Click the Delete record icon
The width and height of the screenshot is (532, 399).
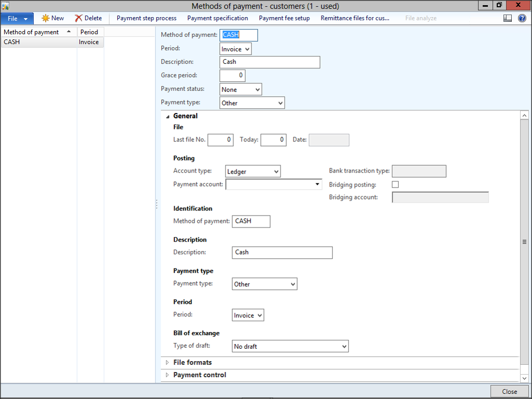tap(79, 18)
